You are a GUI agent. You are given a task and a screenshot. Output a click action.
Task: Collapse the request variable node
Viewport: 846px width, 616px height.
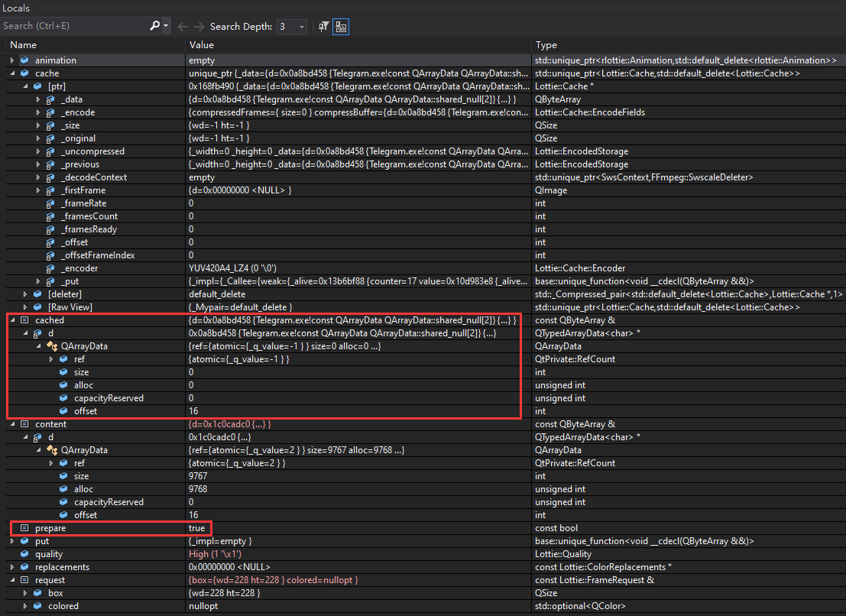pos(12,580)
